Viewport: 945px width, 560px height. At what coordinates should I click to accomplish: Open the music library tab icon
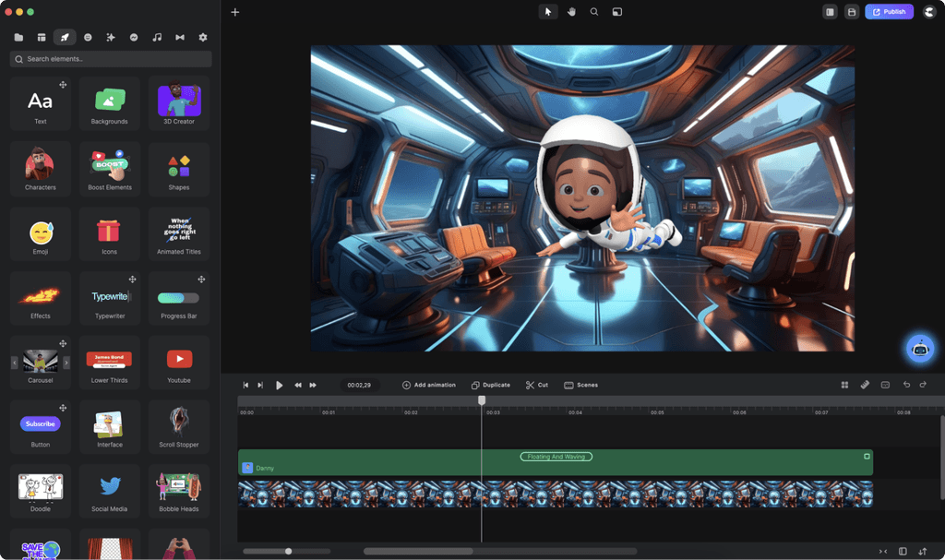click(x=157, y=37)
